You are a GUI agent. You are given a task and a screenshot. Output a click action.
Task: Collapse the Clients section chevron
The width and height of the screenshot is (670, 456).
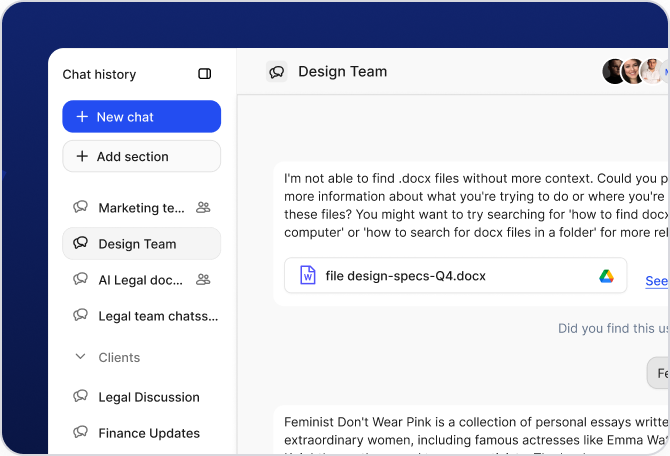tap(81, 357)
